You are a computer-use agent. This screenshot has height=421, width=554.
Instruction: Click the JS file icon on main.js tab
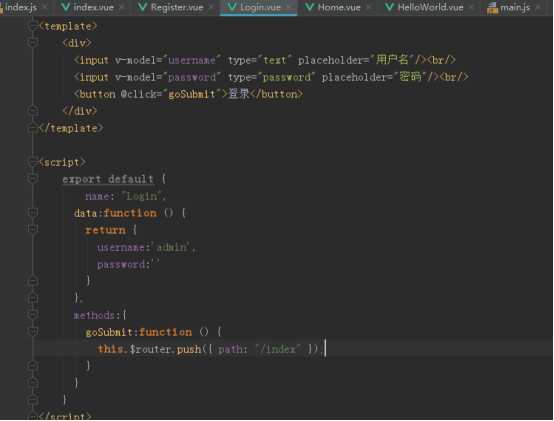(492, 8)
